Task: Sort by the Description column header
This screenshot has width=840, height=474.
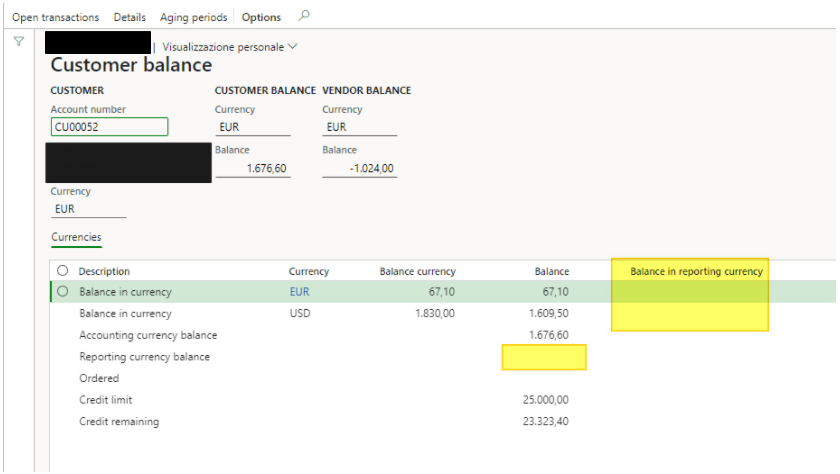Action: (x=104, y=271)
